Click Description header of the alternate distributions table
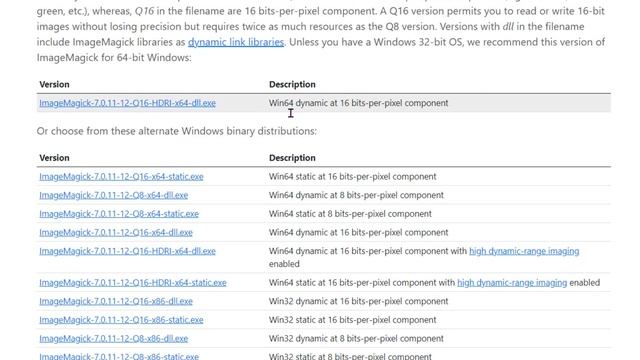The height and width of the screenshot is (360, 640). click(x=292, y=158)
